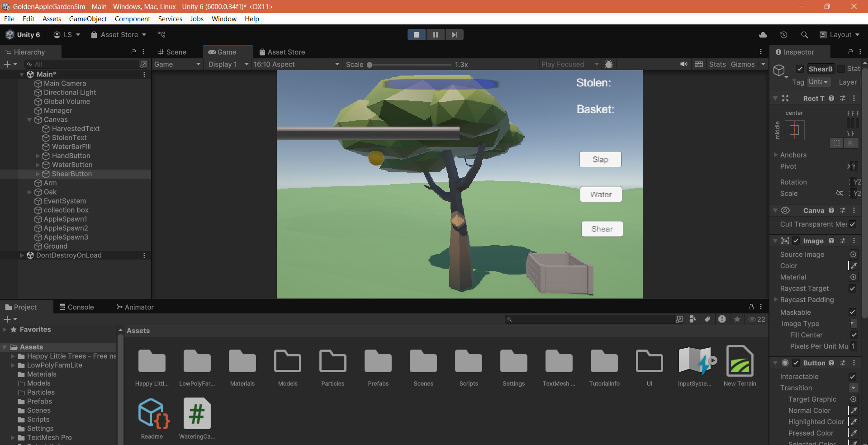Open the Unity cloud icon
The height and width of the screenshot is (445, 868).
763,35
